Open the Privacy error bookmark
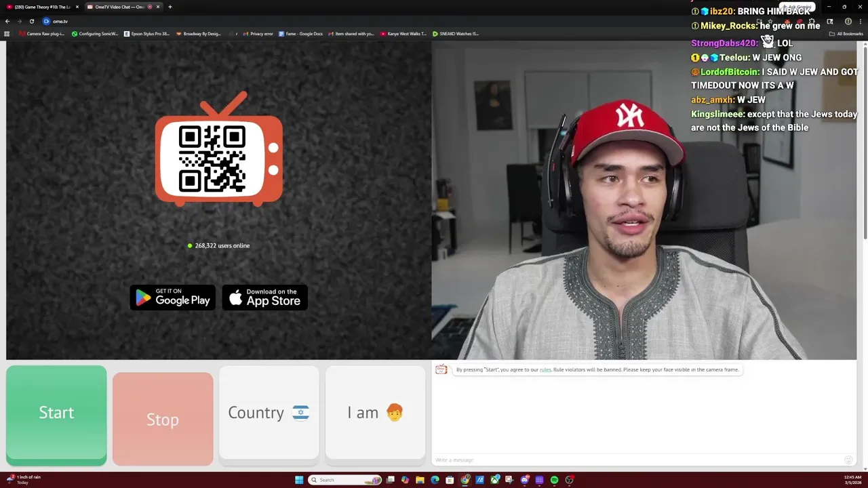868x488 pixels. [x=258, y=34]
